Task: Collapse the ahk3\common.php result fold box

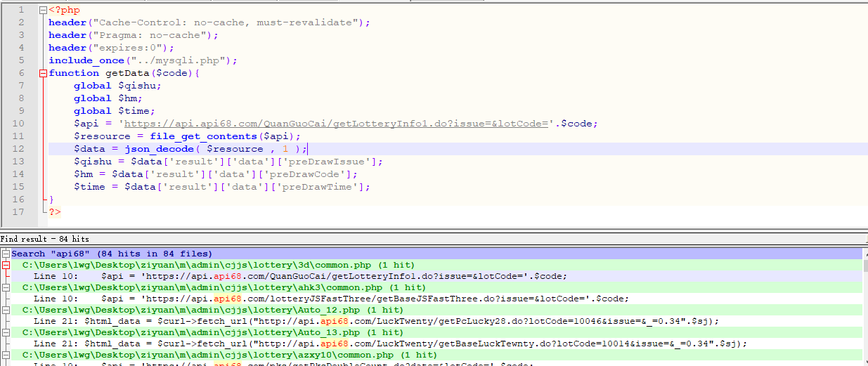Action: [x=6, y=287]
